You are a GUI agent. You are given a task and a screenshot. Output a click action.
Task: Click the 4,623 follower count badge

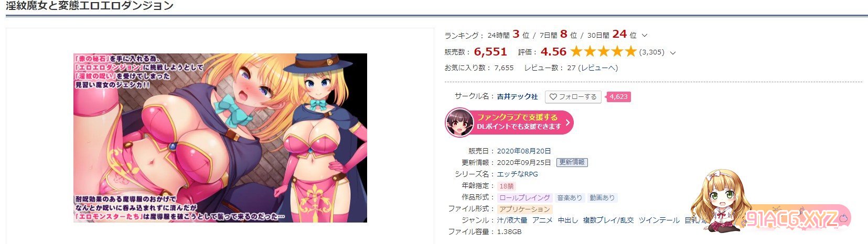pos(618,97)
